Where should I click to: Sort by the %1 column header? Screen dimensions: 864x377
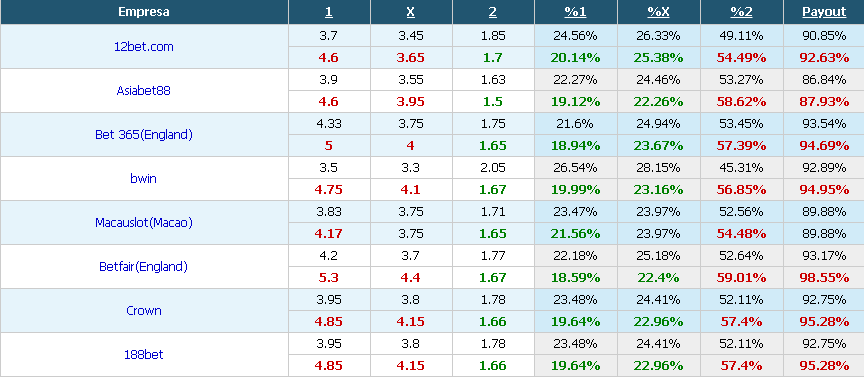[576, 12]
